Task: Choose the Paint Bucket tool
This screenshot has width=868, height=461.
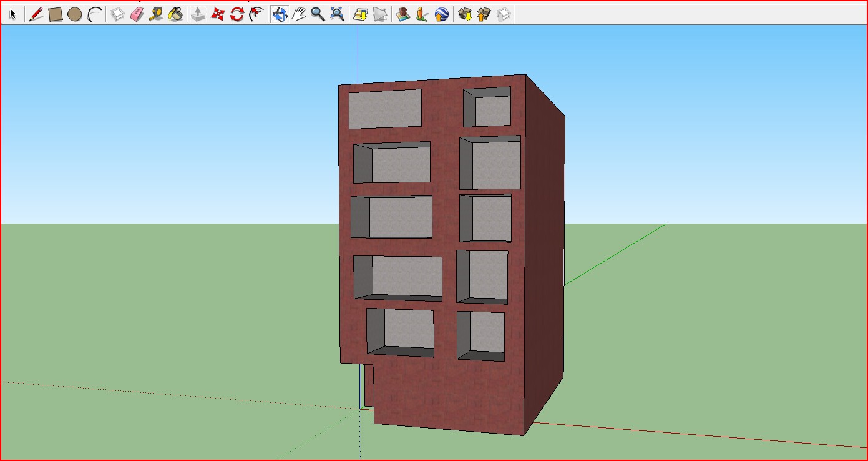Action: point(175,14)
